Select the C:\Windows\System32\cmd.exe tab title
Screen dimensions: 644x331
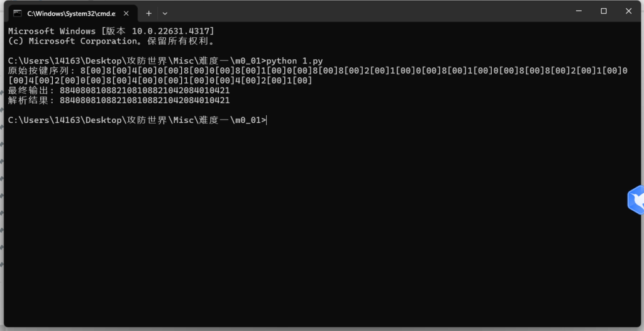pos(67,13)
